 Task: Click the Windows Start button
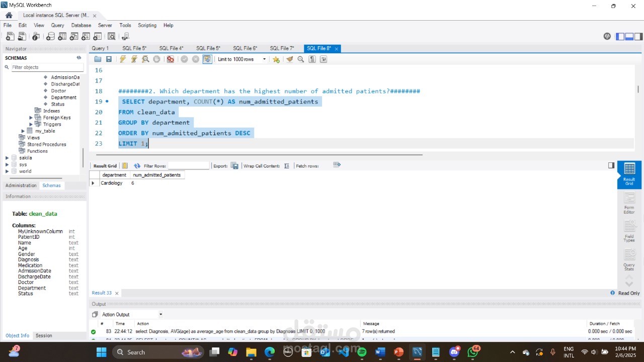101,352
